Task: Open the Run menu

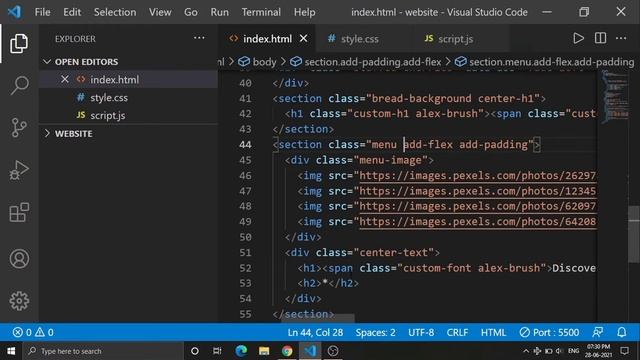Action: click(x=220, y=12)
